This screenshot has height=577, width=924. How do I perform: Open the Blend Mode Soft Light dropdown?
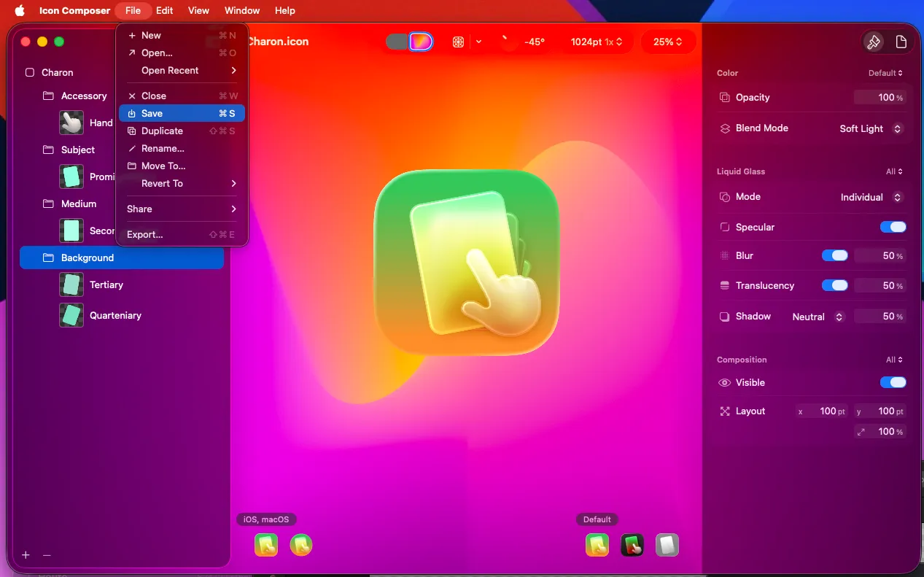pyautogui.click(x=871, y=128)
